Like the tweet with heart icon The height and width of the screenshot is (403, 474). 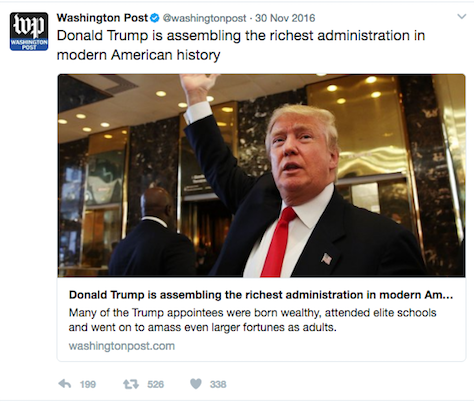196,384
